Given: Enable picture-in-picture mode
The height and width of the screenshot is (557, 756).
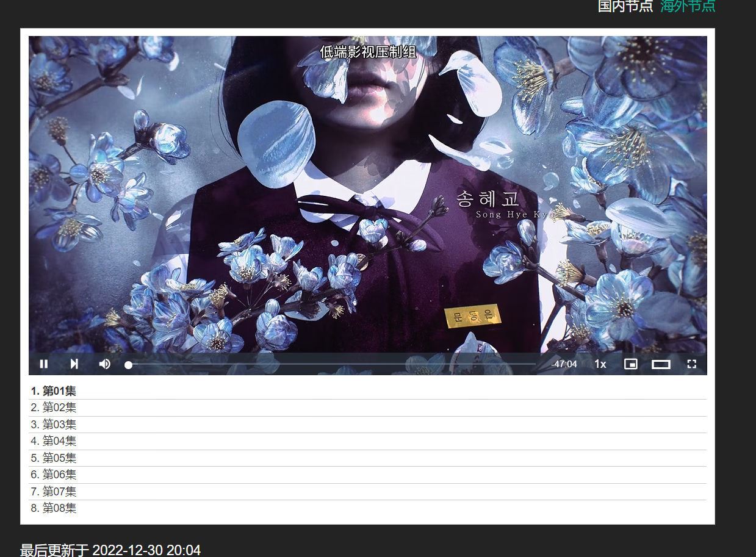Looking at the screenshot, I should [x=631, y=364].
